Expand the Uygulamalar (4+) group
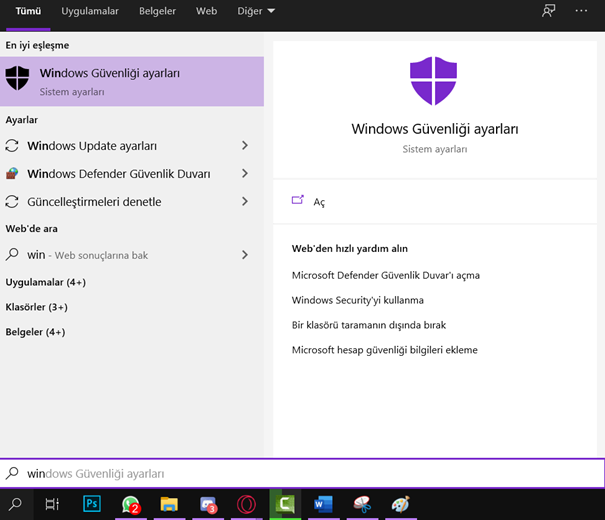This screenshot has height=520, width=605. 46,282
